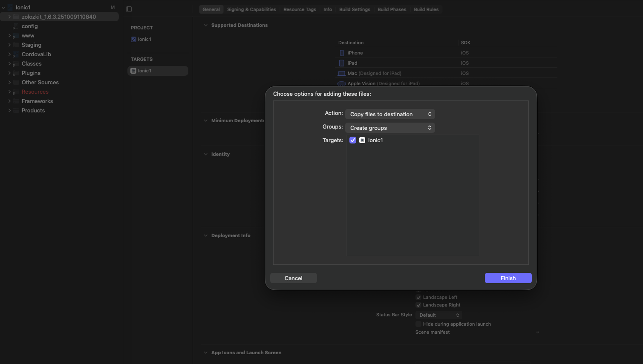Click the iPad destination device icon

click(x=341, y=63)
